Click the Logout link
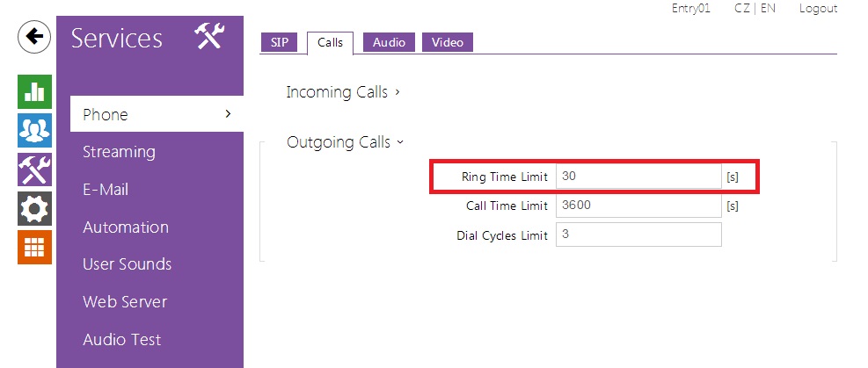The image size is (868, 368). (x=818, y=8)
